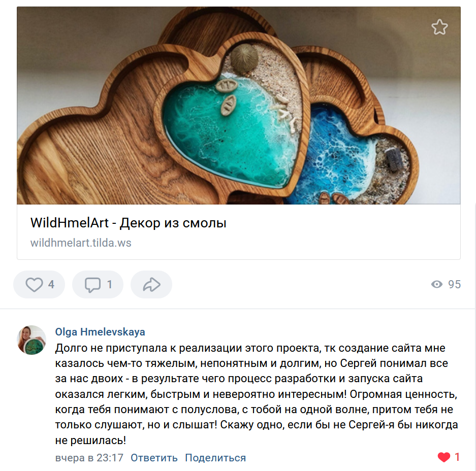Image resolution: width=476 pixels, height=471 pixels.
Task: Click the post like count 4
Action: (x=51, y=285)
